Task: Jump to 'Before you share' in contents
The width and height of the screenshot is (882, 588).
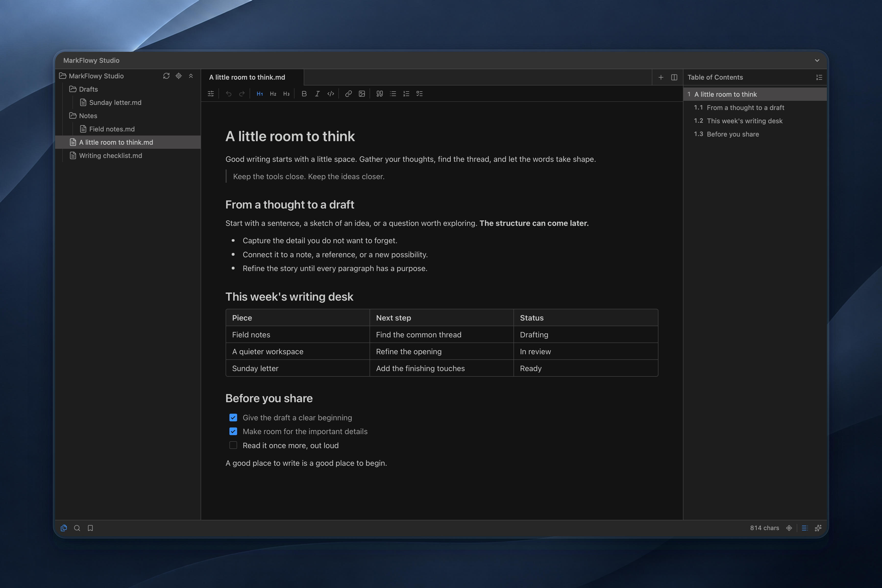Action: point(732,134)
